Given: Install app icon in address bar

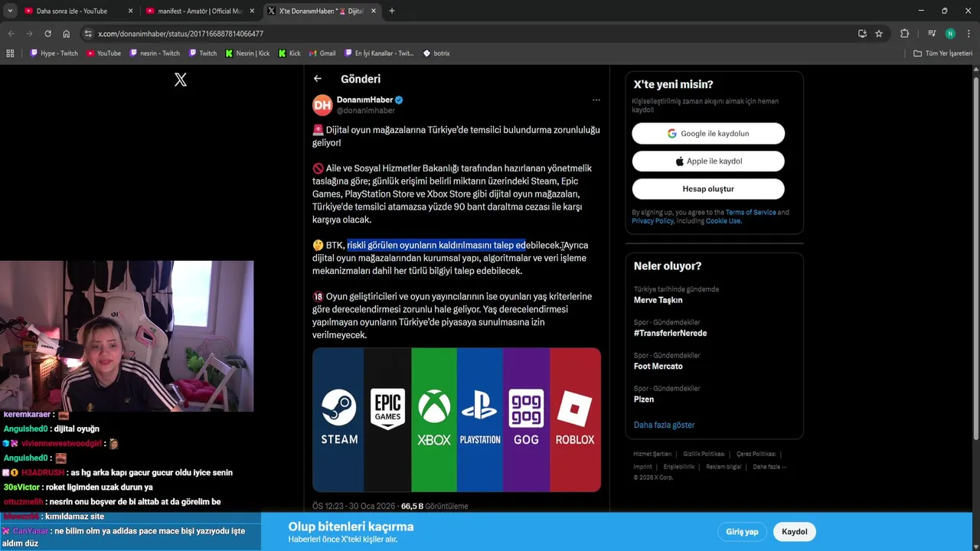Looking at the screenshot, I should [862, 34].
